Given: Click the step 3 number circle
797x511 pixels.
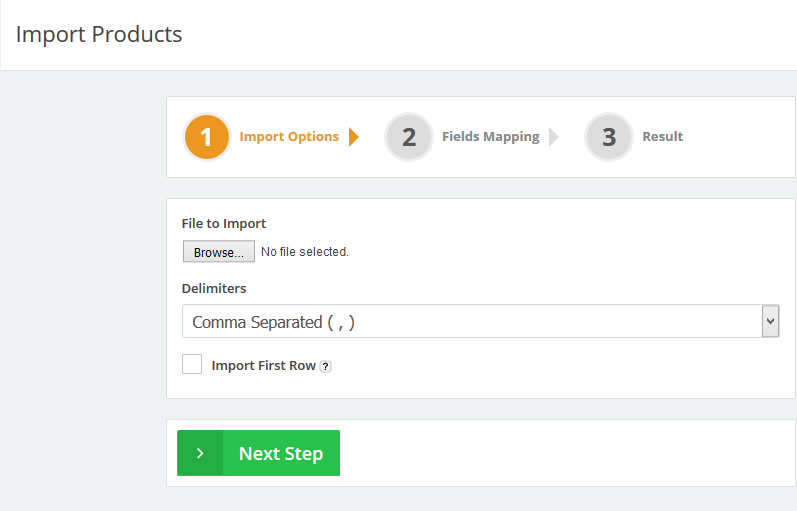Looking at the screenshot, I should (x=609, y=137).
